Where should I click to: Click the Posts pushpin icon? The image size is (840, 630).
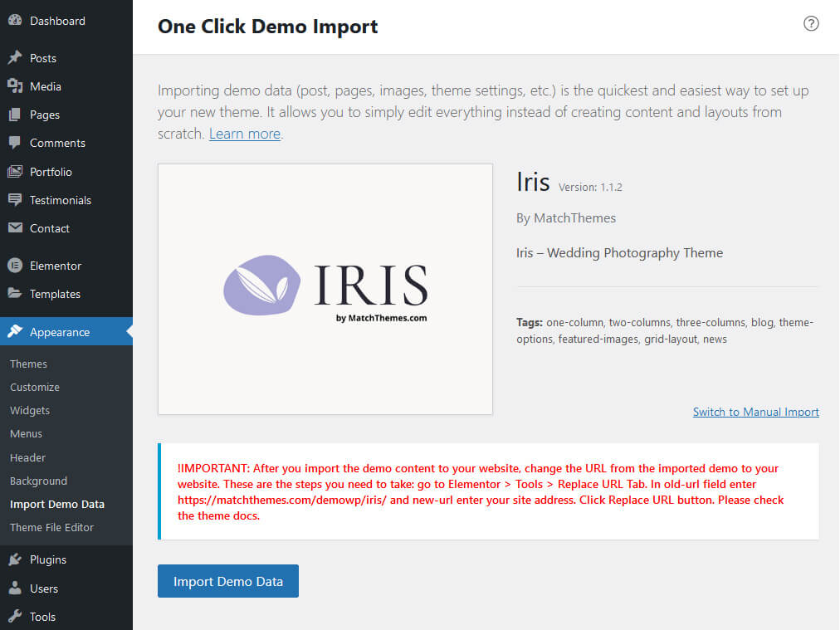tap(15, 58)
